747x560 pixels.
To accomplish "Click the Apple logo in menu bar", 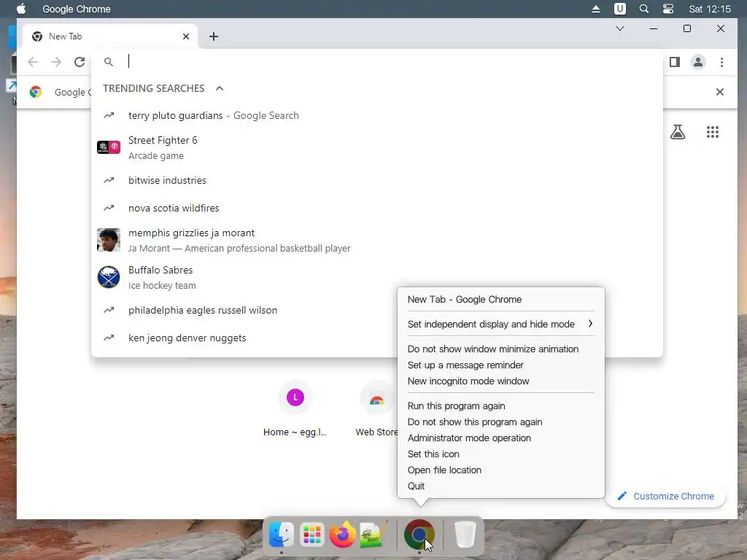I will (x=21, y=9).
